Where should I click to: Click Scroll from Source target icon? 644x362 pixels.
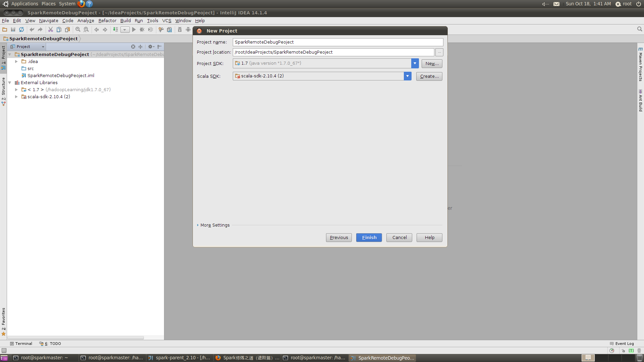point(133,47)
